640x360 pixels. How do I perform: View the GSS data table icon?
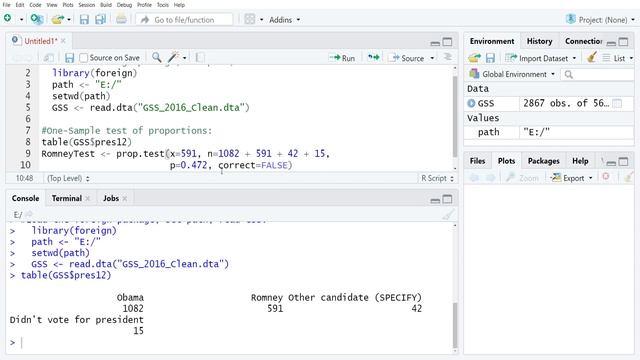617,104
